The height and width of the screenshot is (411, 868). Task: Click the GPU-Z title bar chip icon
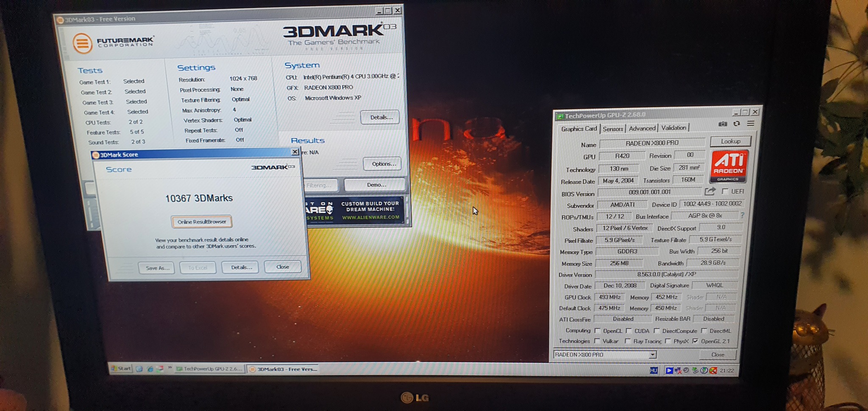pyautogui.click(x=560, y=116)
